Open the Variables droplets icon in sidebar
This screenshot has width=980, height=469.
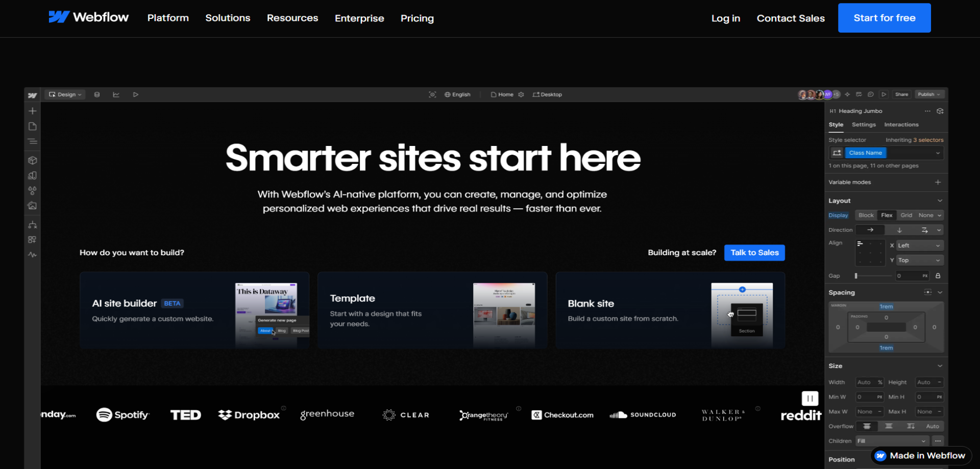(x=32, y=190)
